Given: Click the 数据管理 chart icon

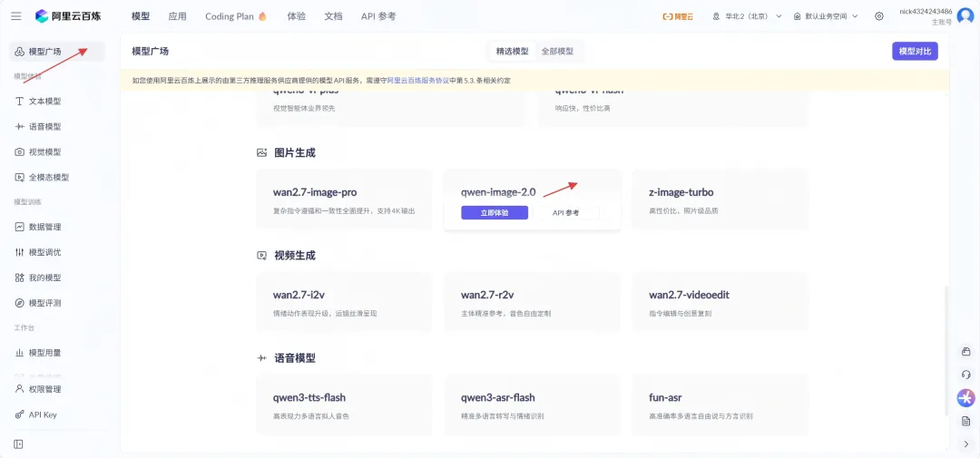Looking at the screenshot, I should pos(19,227).
